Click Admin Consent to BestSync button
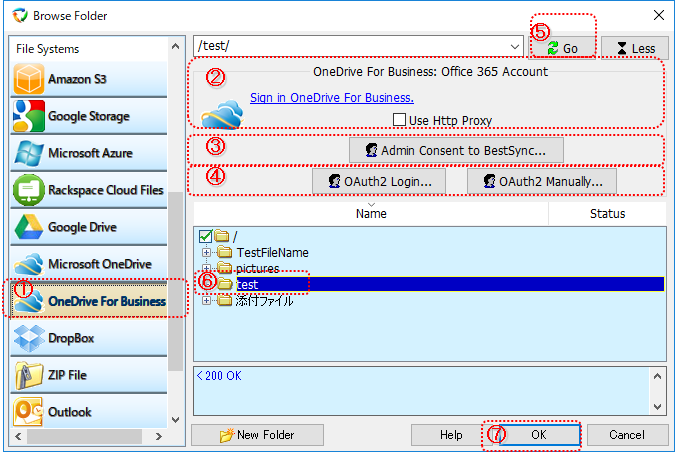Screen dimensions: 675x461 pyautogui.click(x=456, y=150)
